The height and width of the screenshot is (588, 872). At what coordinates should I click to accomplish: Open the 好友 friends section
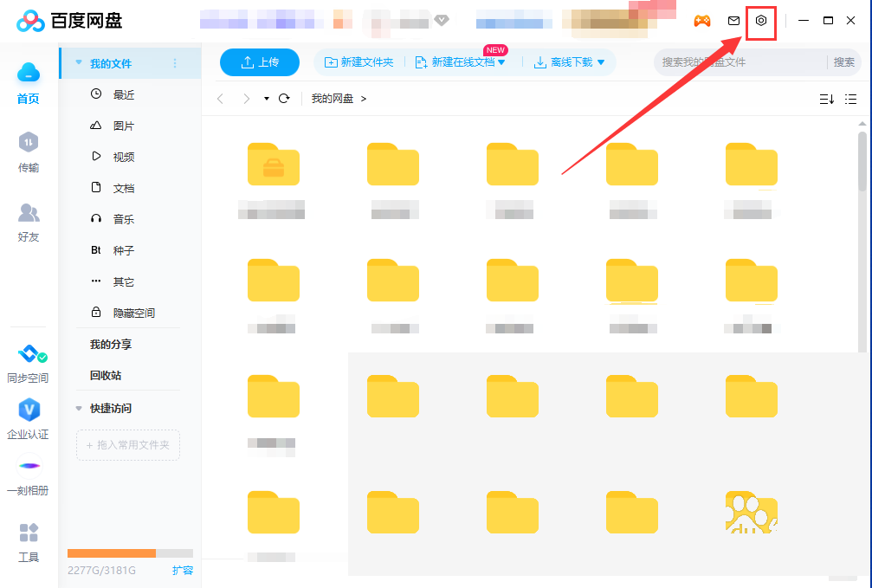point(29,222)
